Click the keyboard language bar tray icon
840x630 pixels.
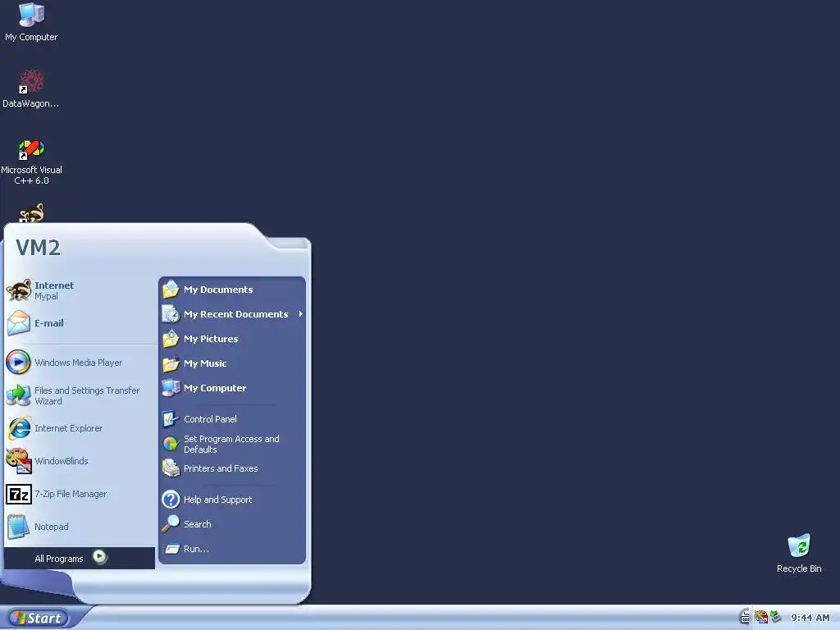coord(745,618)
